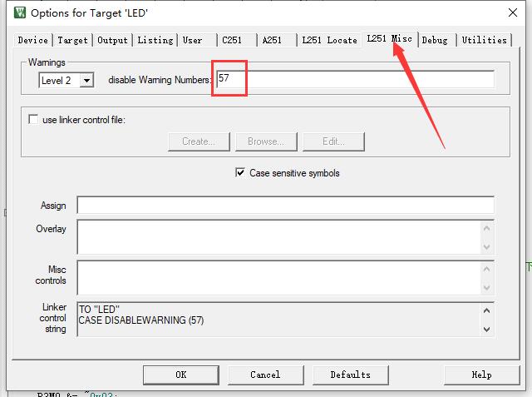Image resolution: width=532 pixels, height=397 pixels.
Task: Click Linker control string down arrow
Action: click(x=487, y=329)
